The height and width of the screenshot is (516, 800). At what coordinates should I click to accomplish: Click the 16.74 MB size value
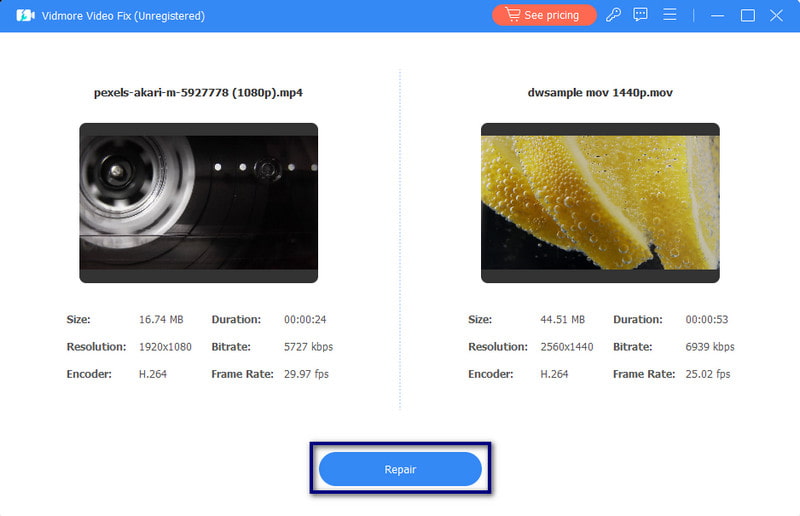(159, 320)
